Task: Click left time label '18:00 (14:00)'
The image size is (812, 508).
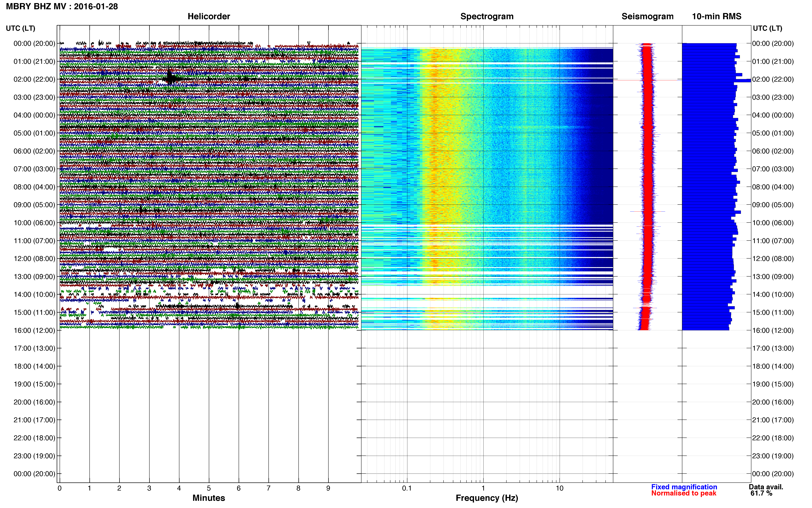Action: 34,366
